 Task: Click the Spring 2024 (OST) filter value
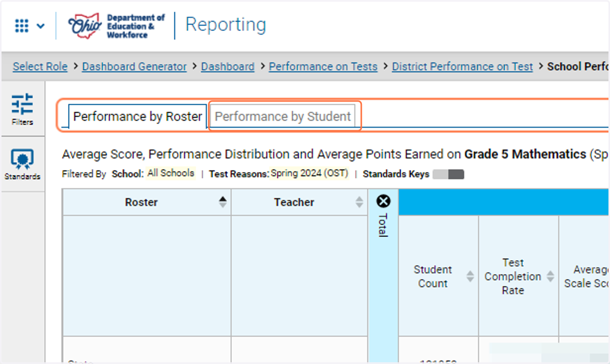click(309, 173)
